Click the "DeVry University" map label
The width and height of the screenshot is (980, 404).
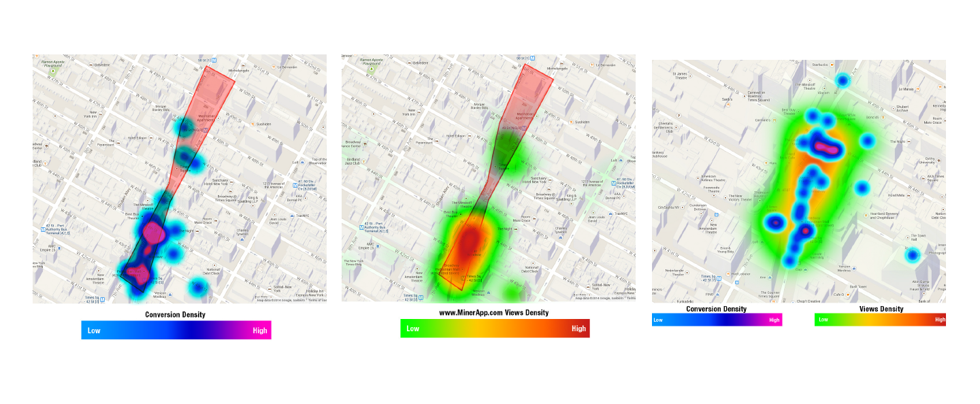tap(929, 161)
